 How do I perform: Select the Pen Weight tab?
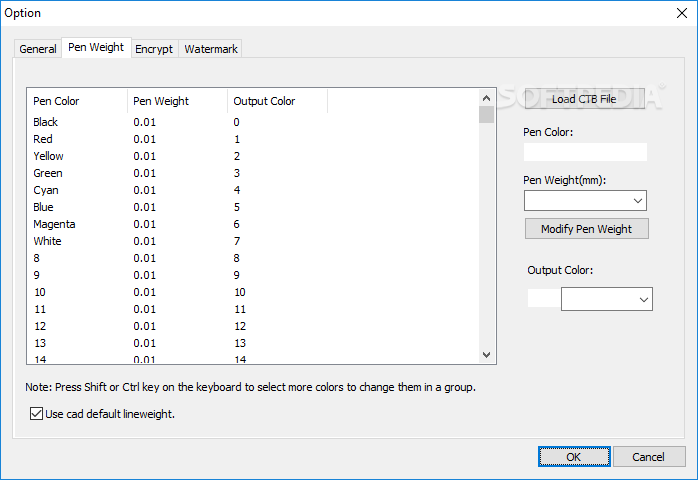coord(96,48)
